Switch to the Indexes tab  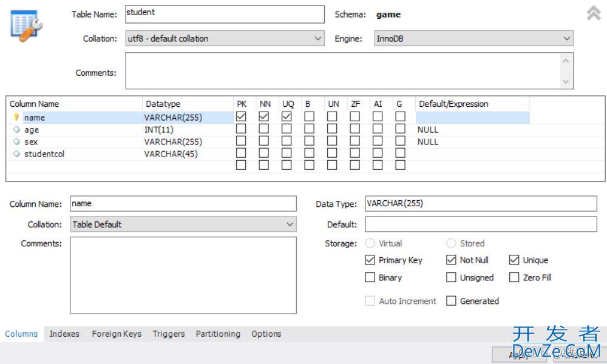(x=64, y=334)
